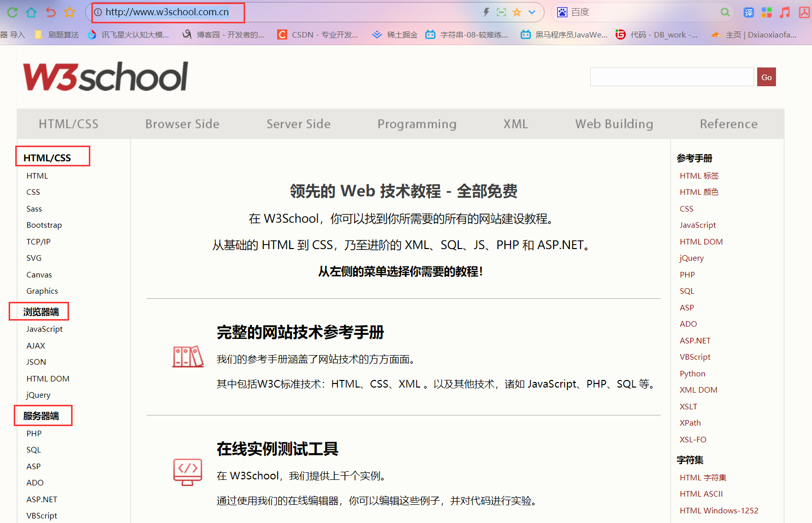
Task: Open the CSDN bookmark
Action: click(318, 34)
